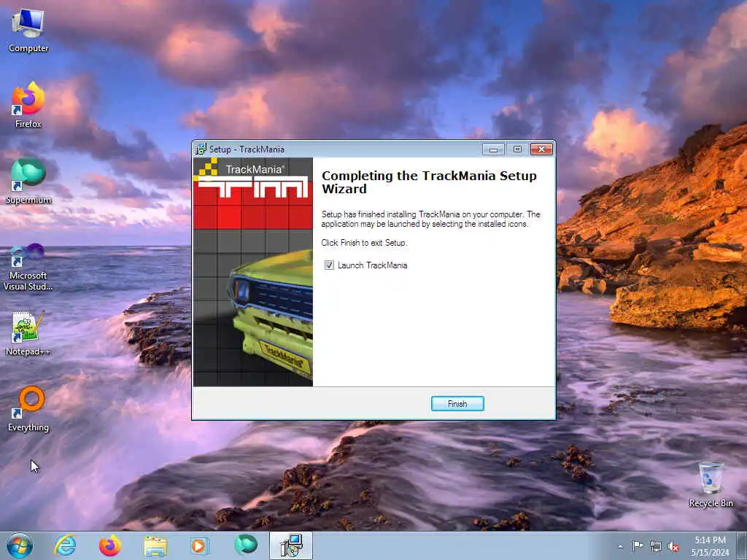747x560 pixels.
Task: Open the network status tray icon
Action: (x=656, y=546)
